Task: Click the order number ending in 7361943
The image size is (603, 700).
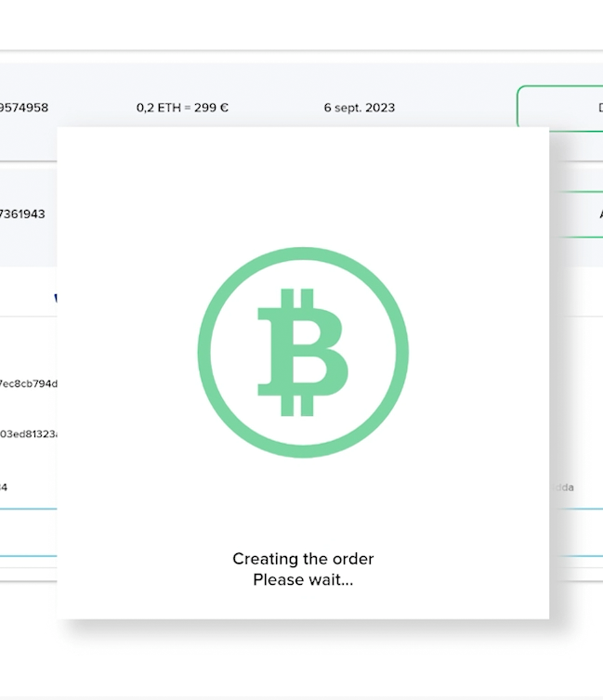Action: (22, 214)
